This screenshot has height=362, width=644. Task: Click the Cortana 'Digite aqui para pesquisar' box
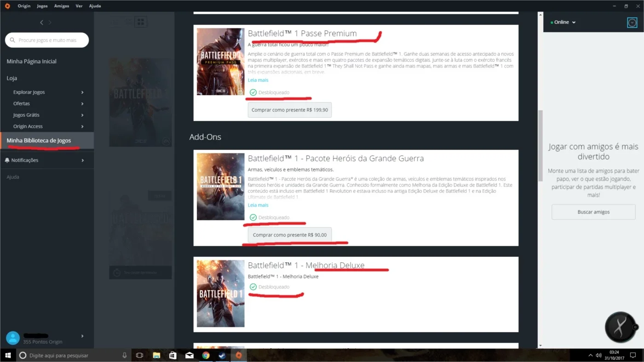point(74,355)
